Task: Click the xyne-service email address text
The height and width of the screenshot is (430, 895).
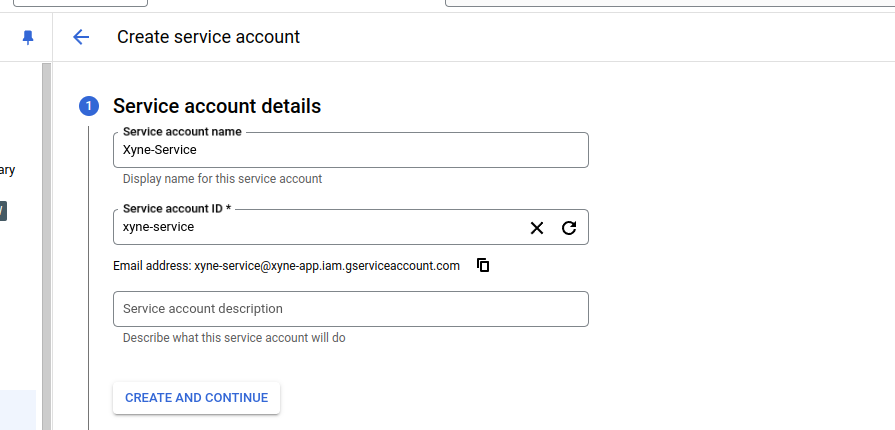Action: coord(326,266)
